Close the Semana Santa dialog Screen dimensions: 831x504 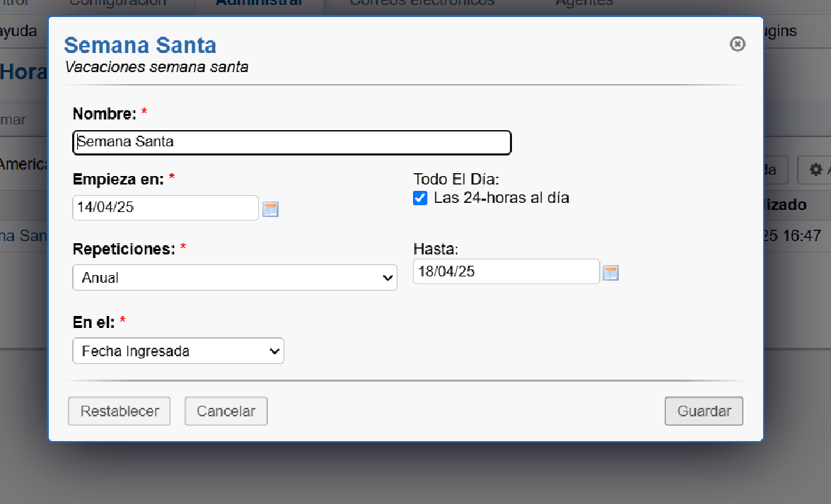[x=737, y=45]
